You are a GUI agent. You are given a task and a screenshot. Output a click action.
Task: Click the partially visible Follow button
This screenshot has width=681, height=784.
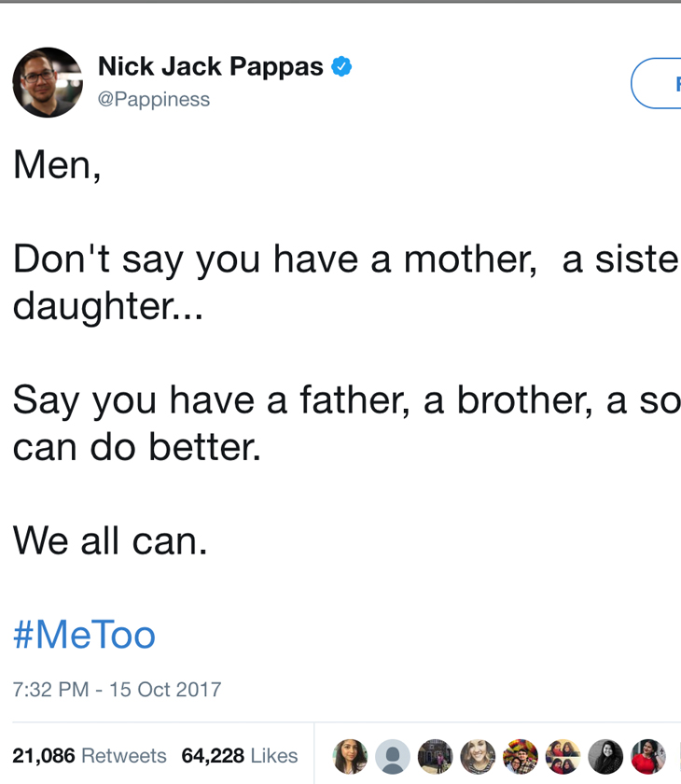coord(659,84)
